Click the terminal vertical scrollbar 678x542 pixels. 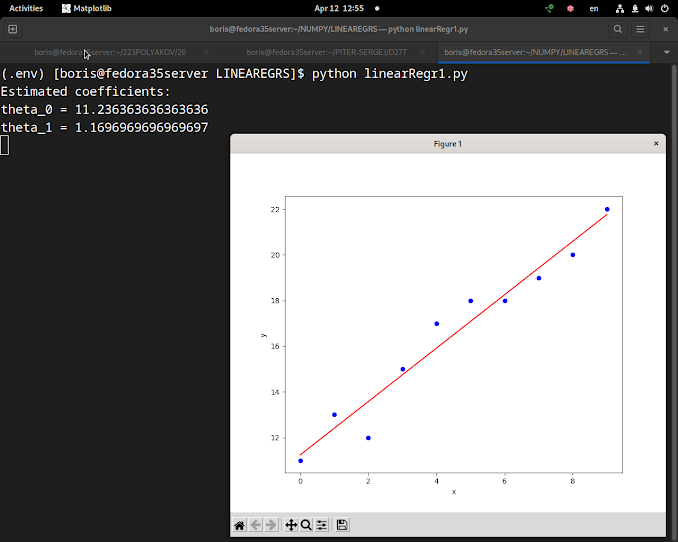tap(674, 303)
